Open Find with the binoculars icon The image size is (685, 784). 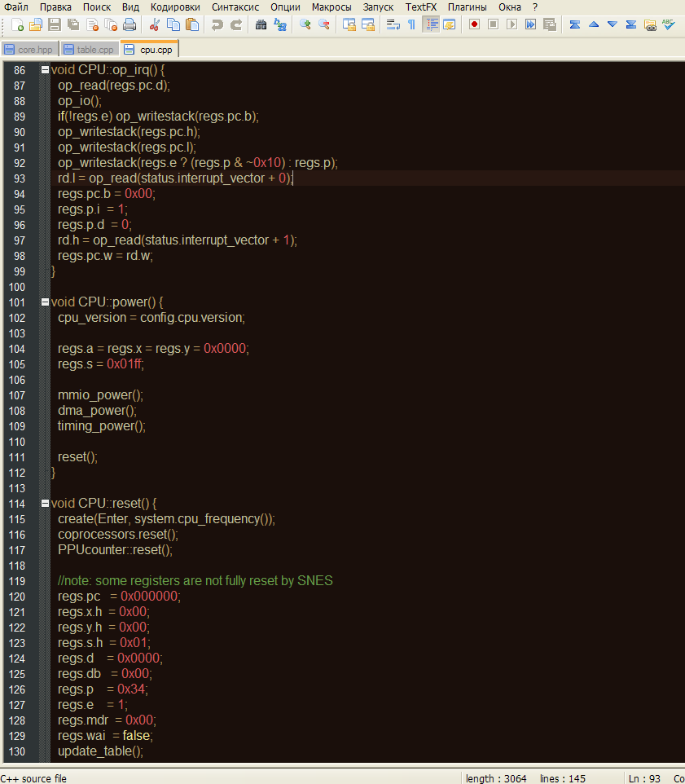(x=261, y=24)
